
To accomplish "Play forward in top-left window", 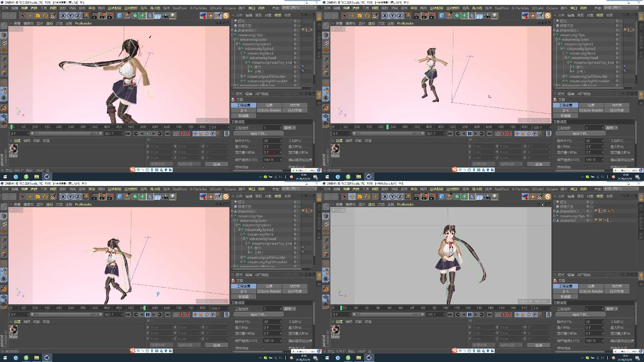I will 148,133.
